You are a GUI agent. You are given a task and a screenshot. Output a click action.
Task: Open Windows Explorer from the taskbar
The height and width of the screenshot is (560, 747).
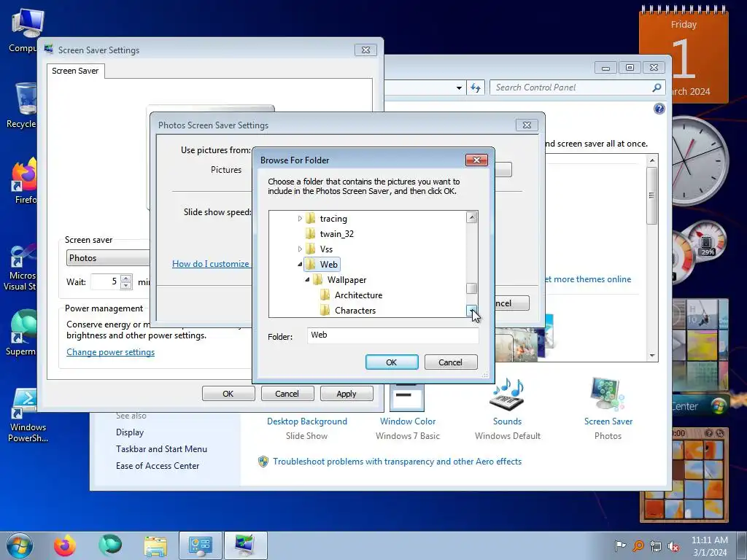pos(155,545)
